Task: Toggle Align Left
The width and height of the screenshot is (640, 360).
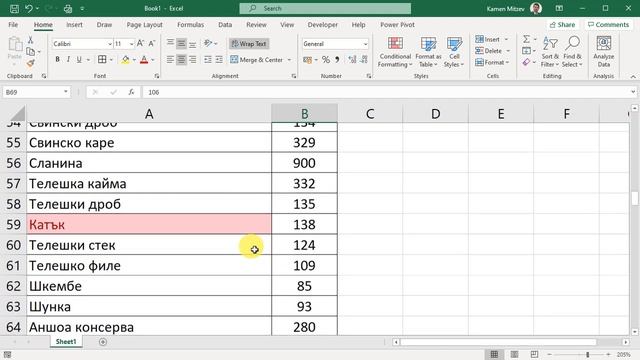Action: coord(170,60)
